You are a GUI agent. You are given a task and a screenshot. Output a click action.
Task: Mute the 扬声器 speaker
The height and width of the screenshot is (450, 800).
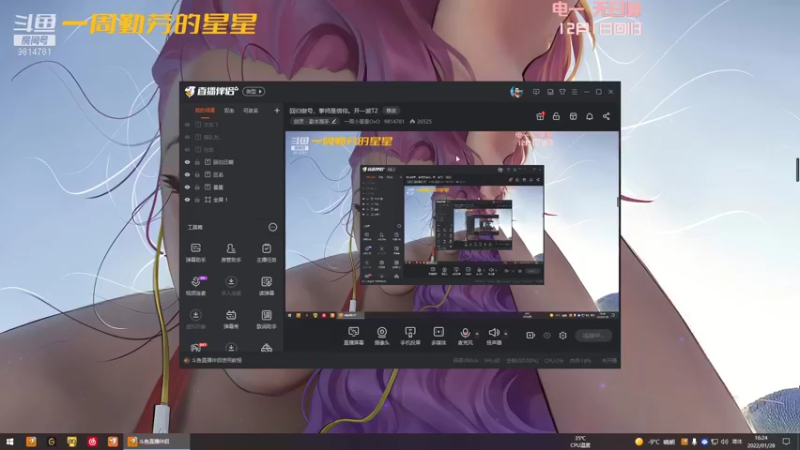[493, 336]
